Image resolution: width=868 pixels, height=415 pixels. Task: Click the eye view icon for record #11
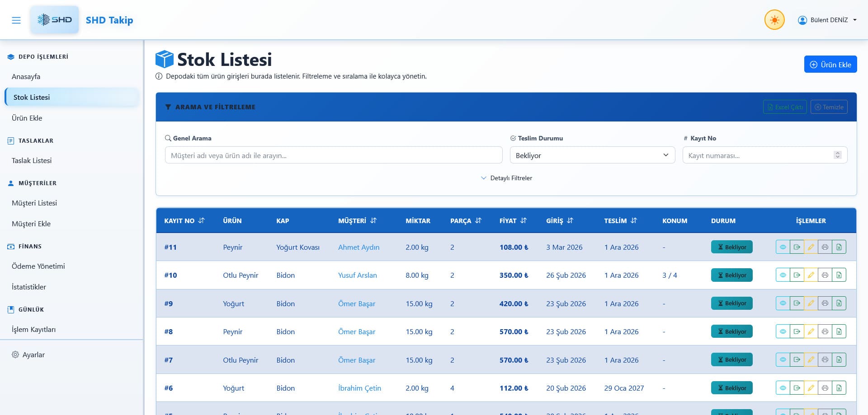coord(783,247)
